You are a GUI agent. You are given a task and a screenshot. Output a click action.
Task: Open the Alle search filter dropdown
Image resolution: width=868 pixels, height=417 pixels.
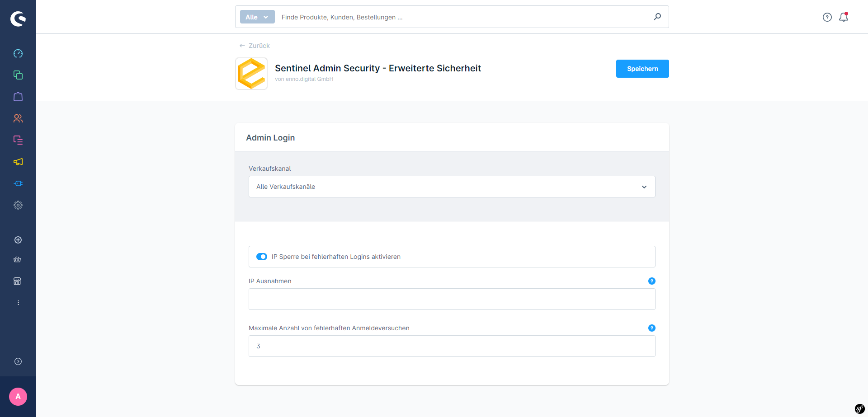[257, 17]
